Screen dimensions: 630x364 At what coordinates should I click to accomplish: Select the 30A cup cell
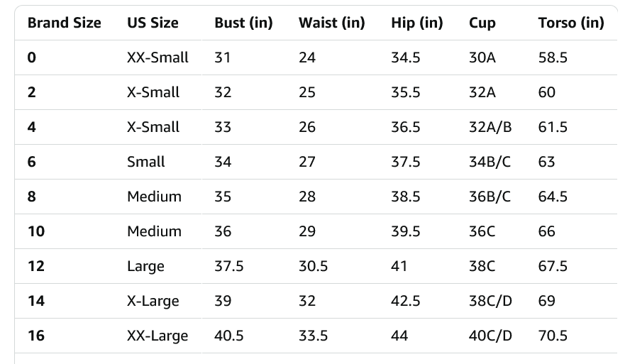tap(482, 57)
